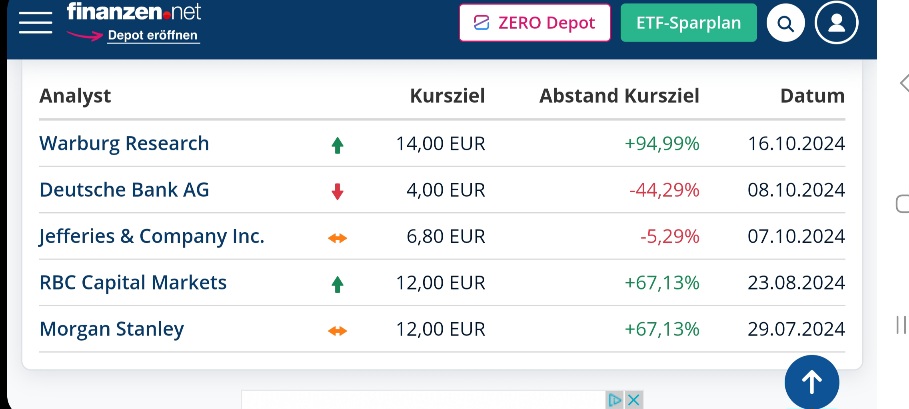Click the red down arrow for Deutsche Bank
This screenshot has width=909, height=409.
click(337, 191)
